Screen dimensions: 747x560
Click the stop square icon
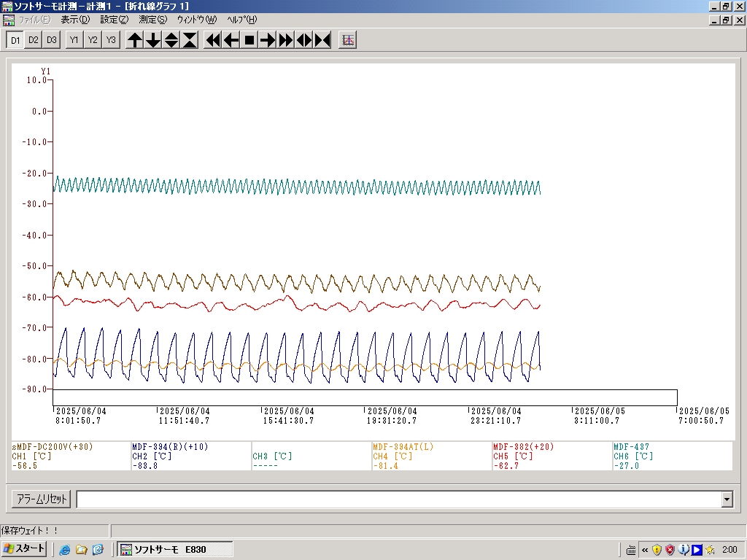tap(249, 40)
